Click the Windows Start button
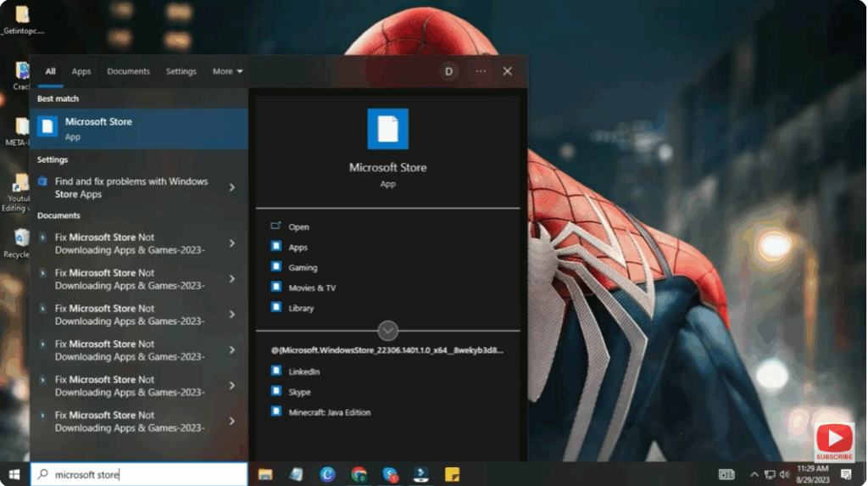 point(14,474)
